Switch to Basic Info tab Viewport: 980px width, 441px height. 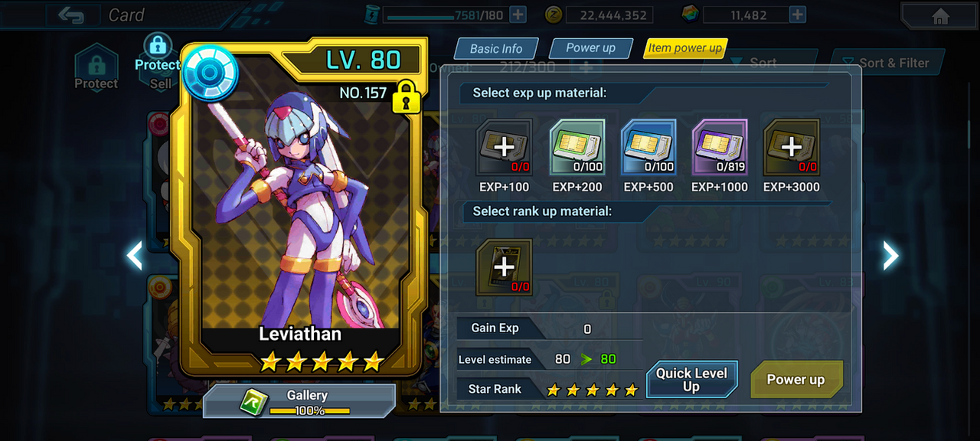tap(496, 48)
